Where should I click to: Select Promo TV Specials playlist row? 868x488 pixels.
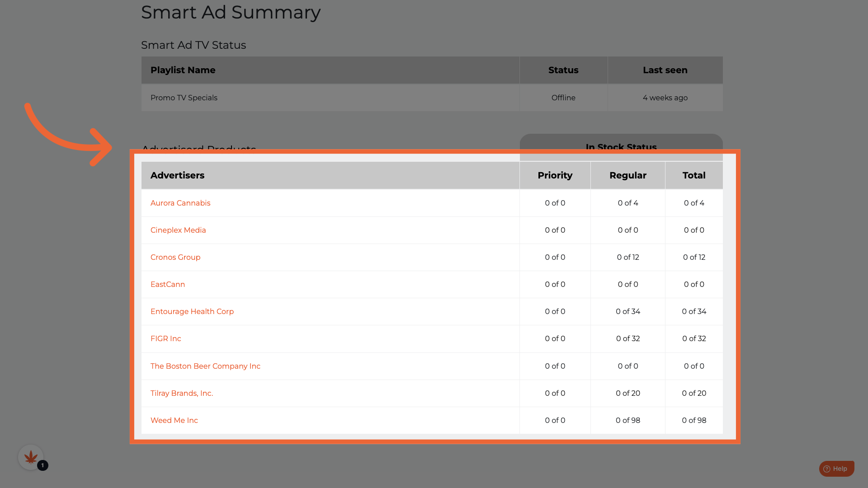[184, 98]
